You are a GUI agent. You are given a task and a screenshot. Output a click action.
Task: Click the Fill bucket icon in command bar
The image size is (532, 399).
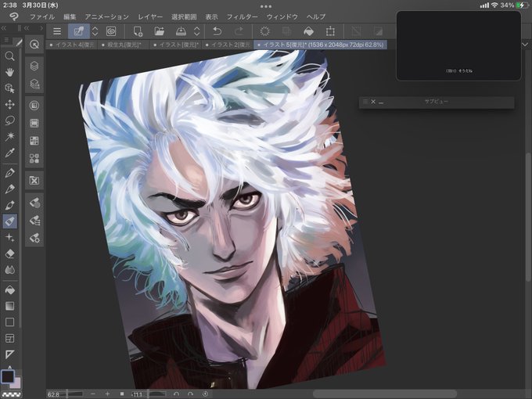coord(308,31)
